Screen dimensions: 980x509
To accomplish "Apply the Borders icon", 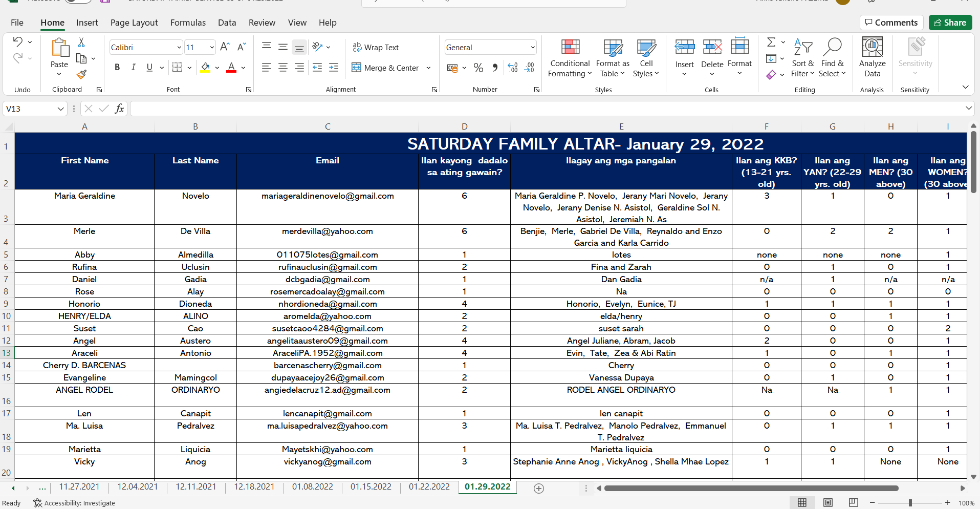I will [178, 68].
